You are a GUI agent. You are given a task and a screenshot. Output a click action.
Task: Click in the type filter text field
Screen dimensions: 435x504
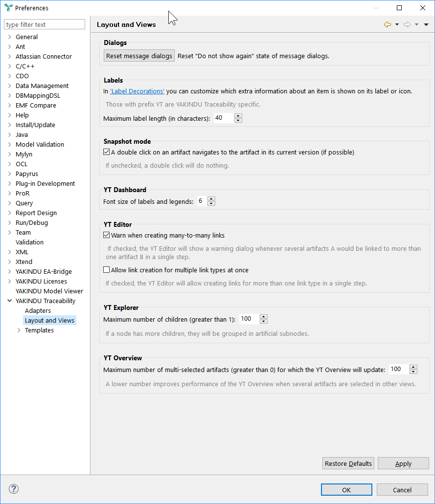click(x=44, y=24)
